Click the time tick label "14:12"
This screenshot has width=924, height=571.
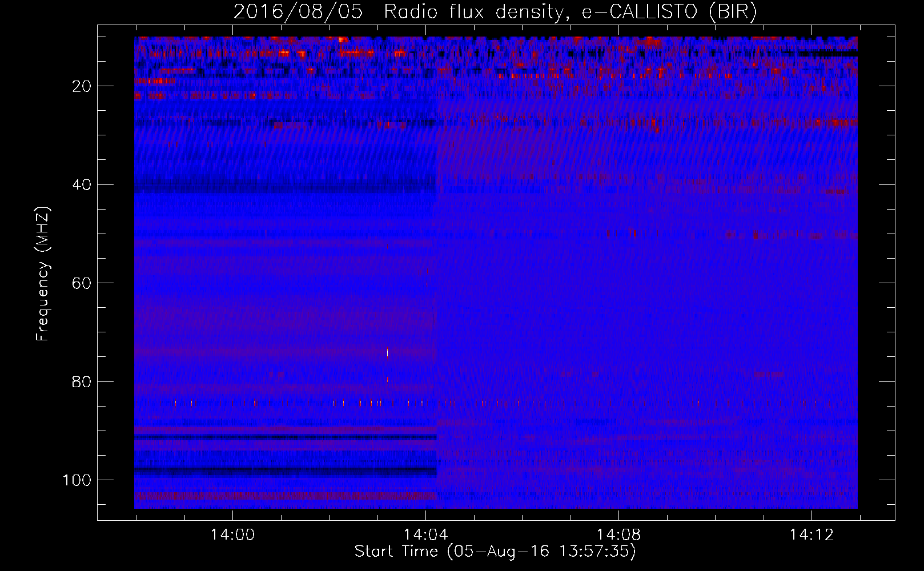point(811,535)
